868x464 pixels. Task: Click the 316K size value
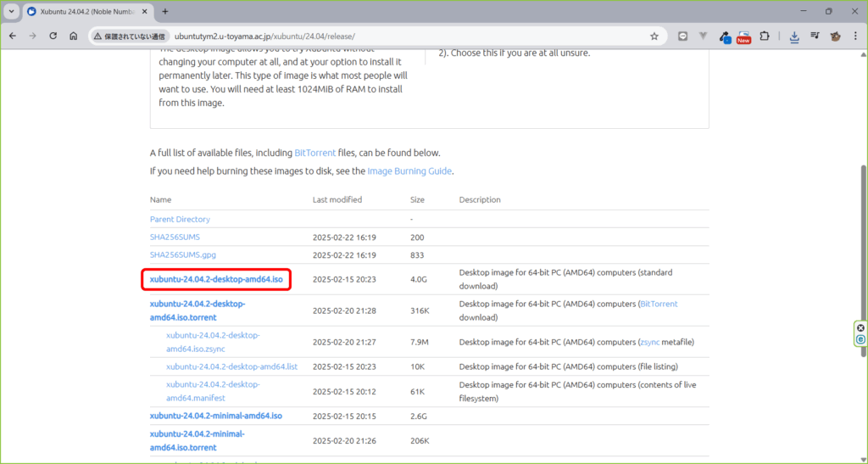tap(420, 311)
